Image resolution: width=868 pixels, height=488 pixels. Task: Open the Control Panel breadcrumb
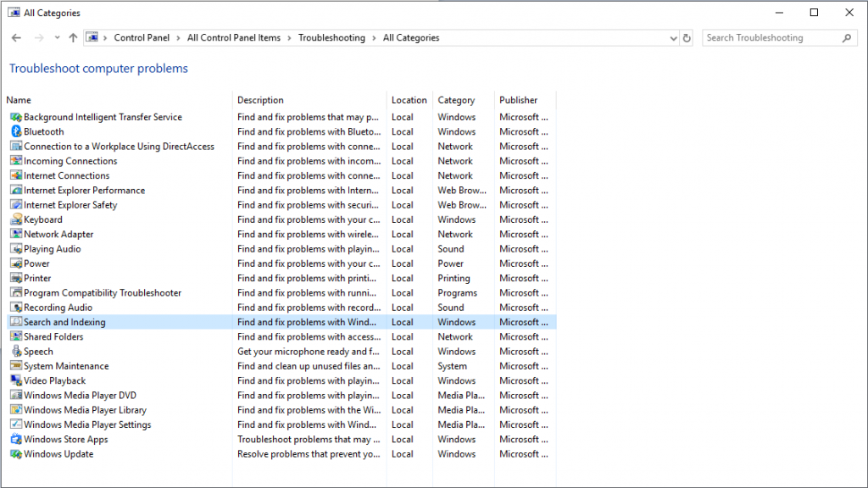tap(142, 37)
